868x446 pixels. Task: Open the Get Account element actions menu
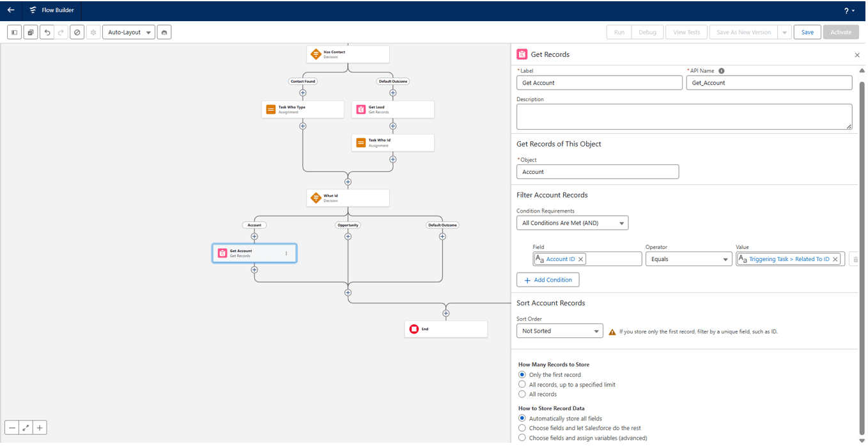point(286,253)
